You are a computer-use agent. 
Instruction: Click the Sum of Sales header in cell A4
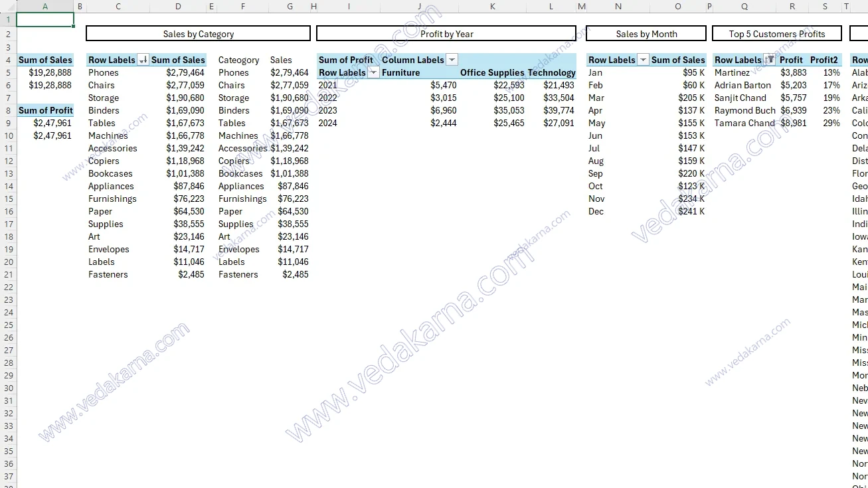point(45,60)
